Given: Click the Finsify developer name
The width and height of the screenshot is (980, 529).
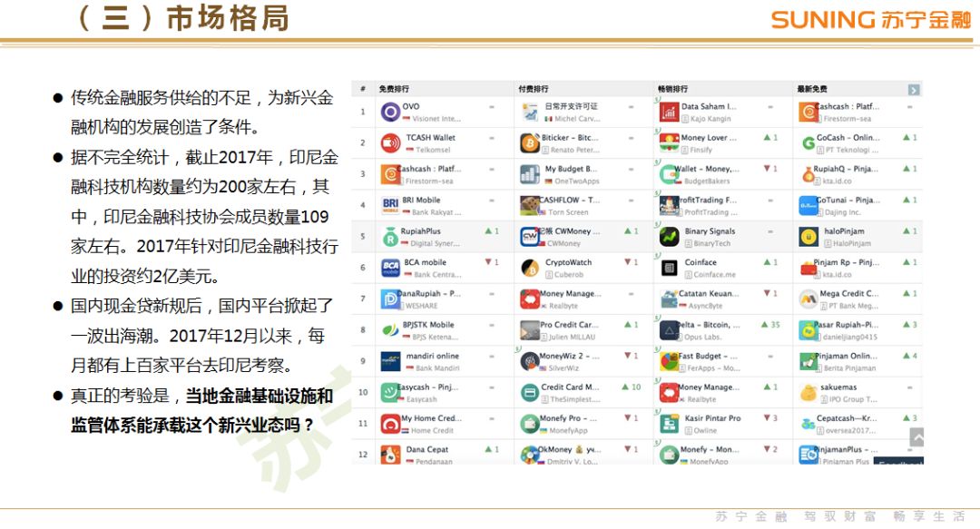Looking at the screenshot, I should point(701,150).
